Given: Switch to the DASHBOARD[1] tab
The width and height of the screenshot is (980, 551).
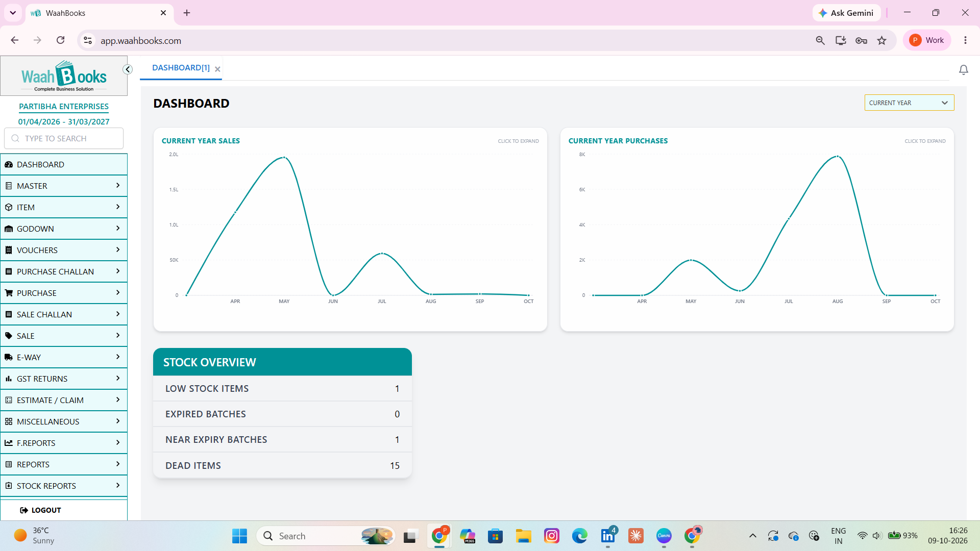Looking at the screenshot, I should 181,68.
